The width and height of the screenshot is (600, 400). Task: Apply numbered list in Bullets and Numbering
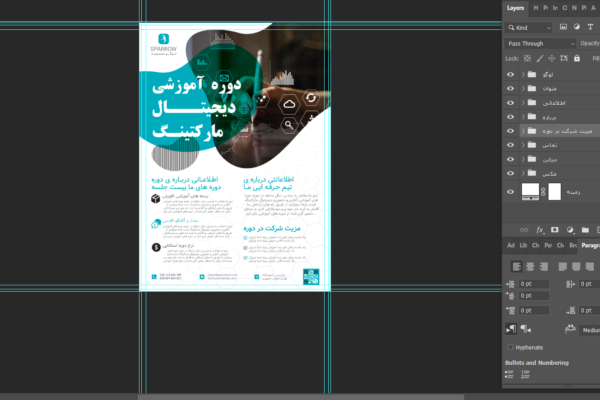[525, 374]
